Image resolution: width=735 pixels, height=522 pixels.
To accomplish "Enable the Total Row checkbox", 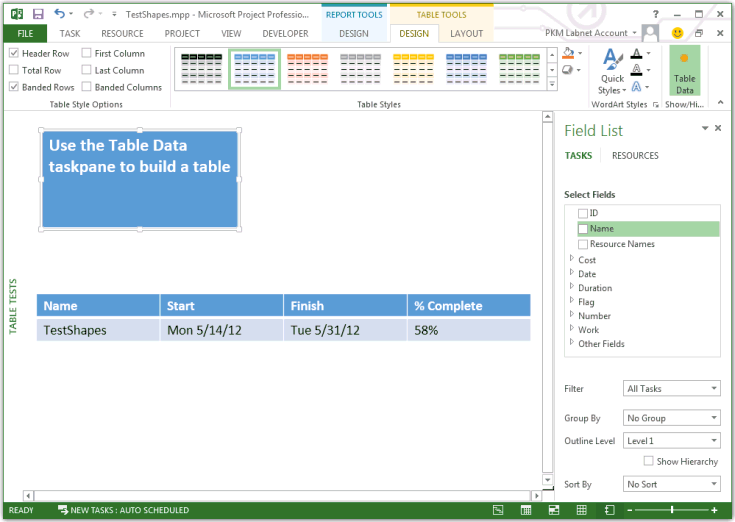I will [14, 70].
